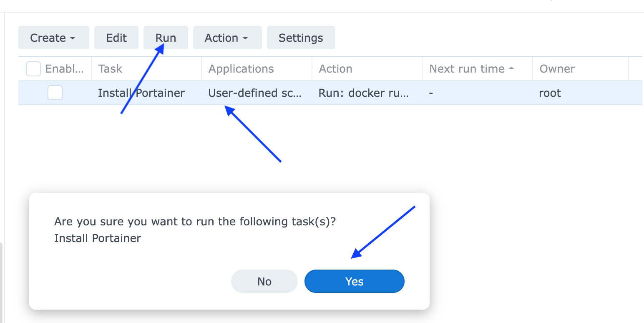Sort by the Owner column header
The height and width of the screenshot is (323, 644).
click(558, 68)
